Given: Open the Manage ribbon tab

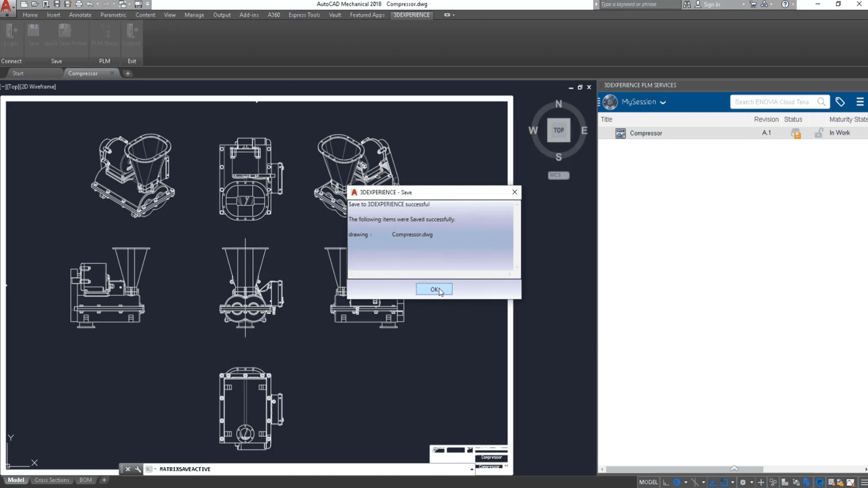Looking at the screenshot, I should pos(194,15).
